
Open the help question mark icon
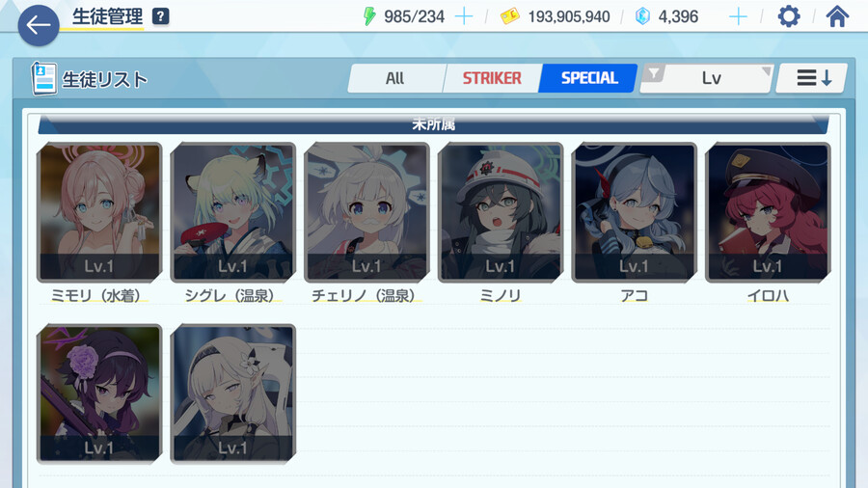click(x=160, y=16)
